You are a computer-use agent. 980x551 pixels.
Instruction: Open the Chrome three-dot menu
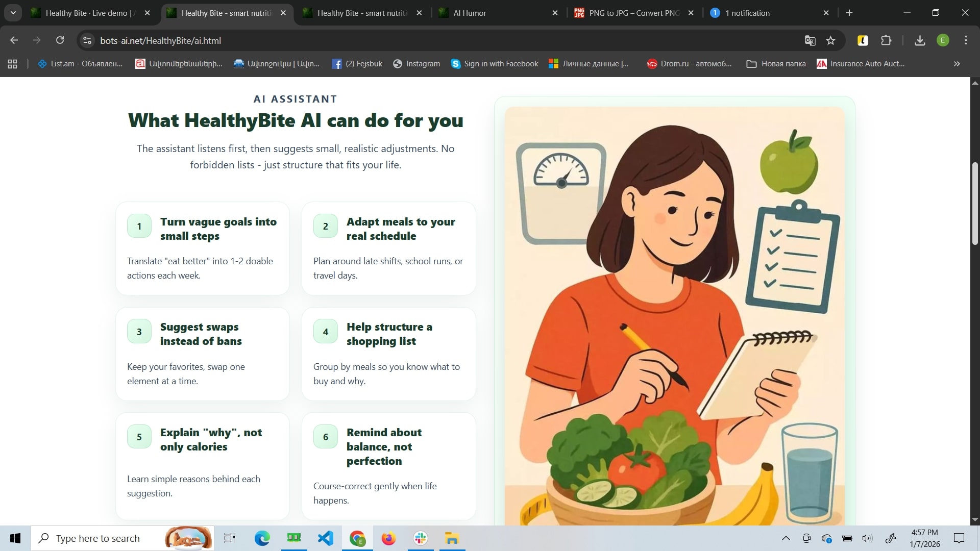tap(966, 40)
